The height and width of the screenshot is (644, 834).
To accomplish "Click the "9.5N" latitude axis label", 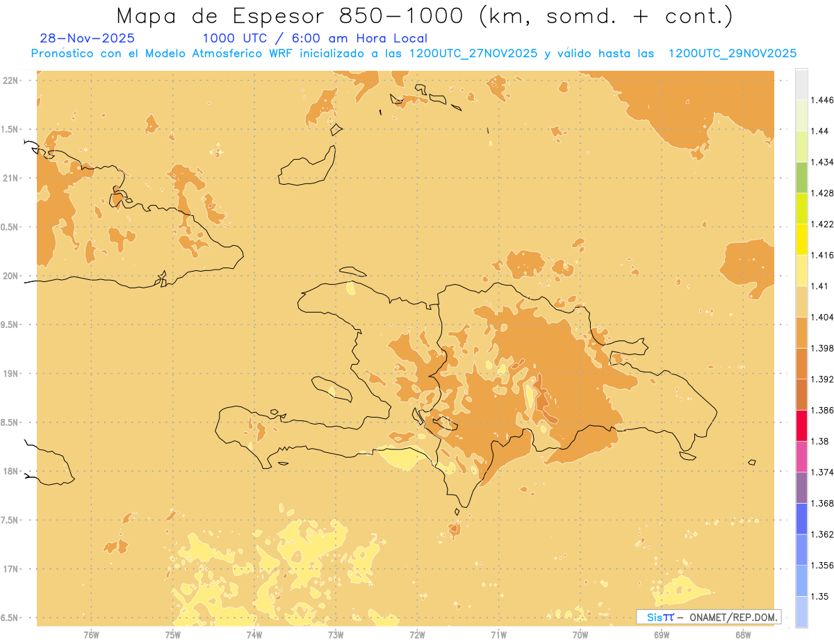I will [10, 324].
